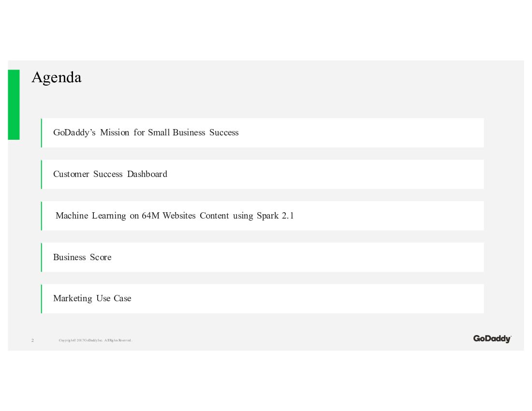Select the Marketing Use Case agenda item
532x411 pixels.
click(92, 298)
